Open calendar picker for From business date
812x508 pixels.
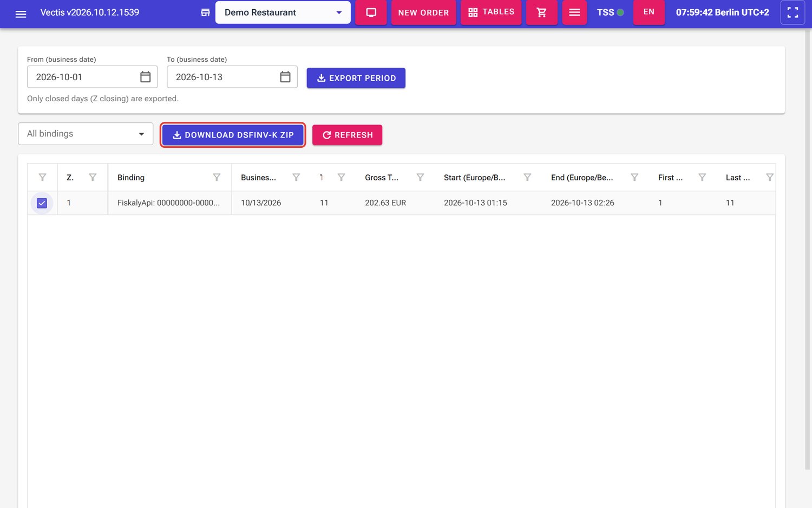[x=145, y=77]
